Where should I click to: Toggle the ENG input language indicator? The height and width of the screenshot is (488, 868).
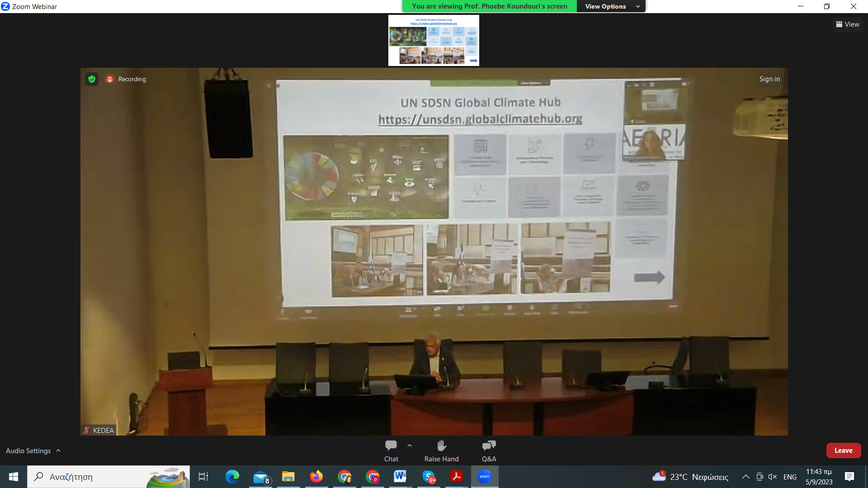click(790, 477)
